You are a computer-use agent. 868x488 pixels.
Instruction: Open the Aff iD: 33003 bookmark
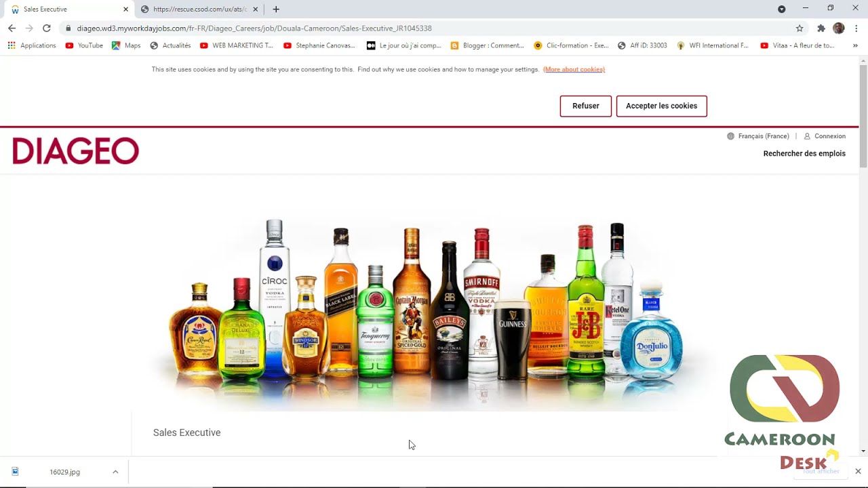642,45
